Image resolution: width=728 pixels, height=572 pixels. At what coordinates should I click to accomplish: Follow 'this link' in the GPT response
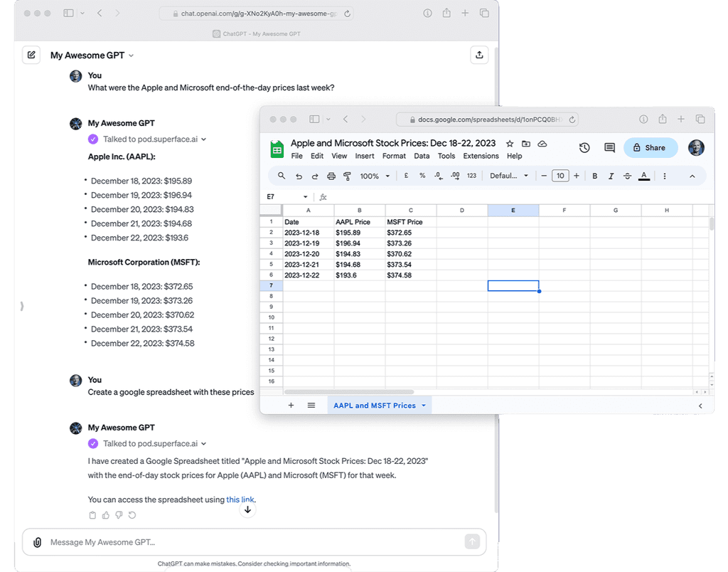240,499
